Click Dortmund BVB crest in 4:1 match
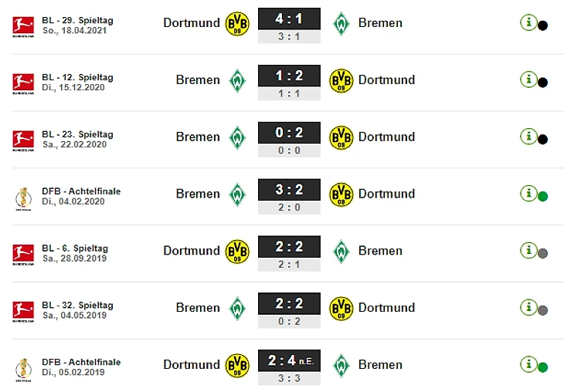The image size is (564, 392). click(x=237, y=24)
